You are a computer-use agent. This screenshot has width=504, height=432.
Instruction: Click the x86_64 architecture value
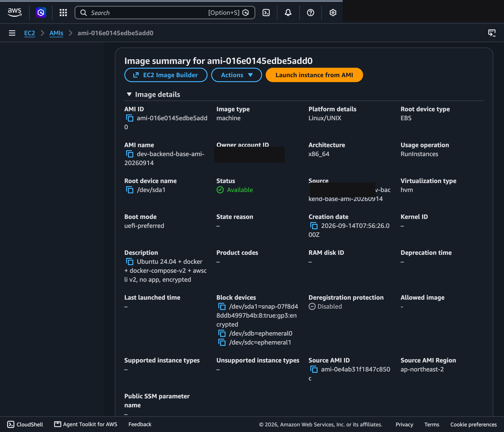319,154
